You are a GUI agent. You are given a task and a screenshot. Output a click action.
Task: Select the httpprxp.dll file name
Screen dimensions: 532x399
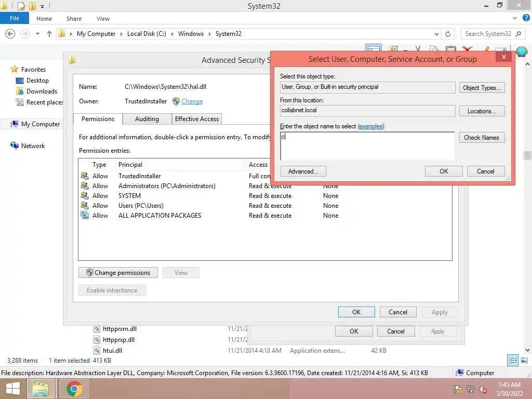118,340
